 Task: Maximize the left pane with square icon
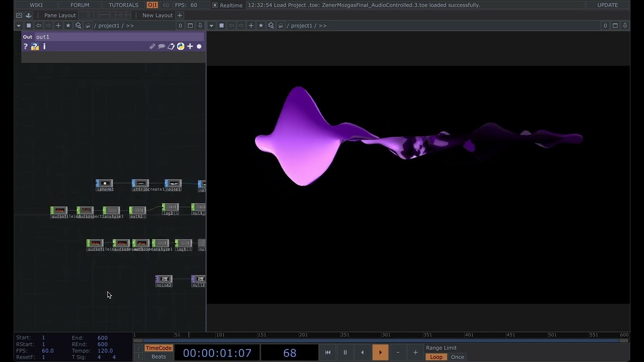tap(190, 26)
